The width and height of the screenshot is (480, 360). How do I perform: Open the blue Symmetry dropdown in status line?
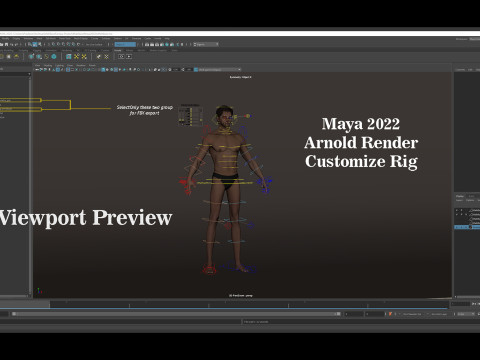pos(125,44)
